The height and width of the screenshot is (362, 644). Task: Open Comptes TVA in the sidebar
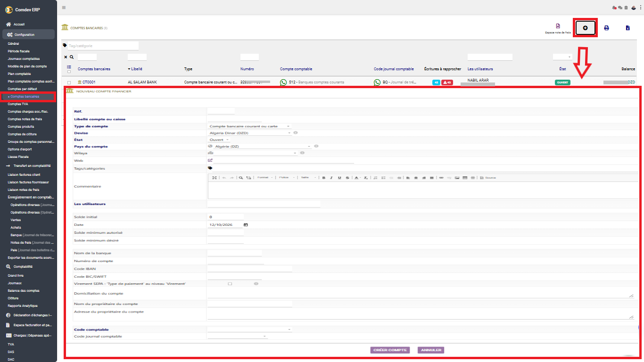[18, 104]
